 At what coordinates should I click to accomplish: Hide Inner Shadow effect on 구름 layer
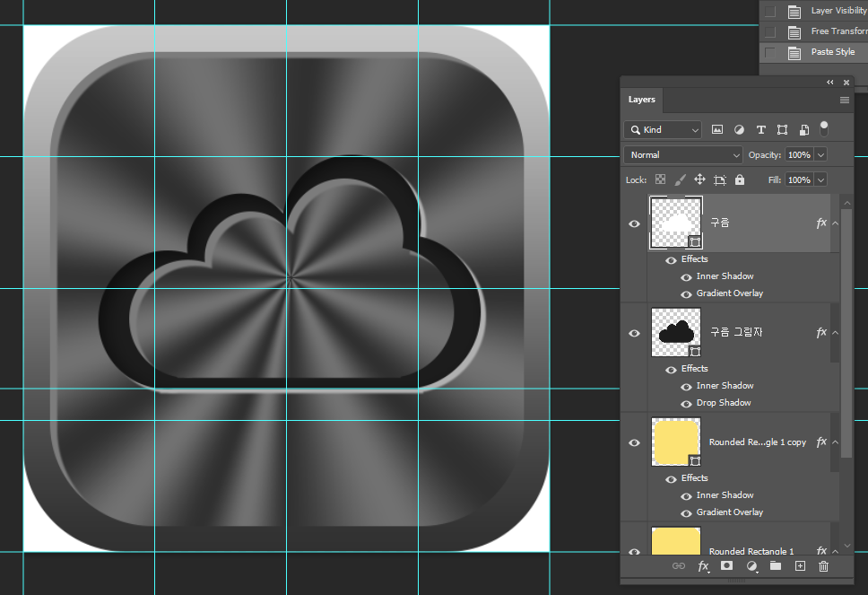coord(686,277)
